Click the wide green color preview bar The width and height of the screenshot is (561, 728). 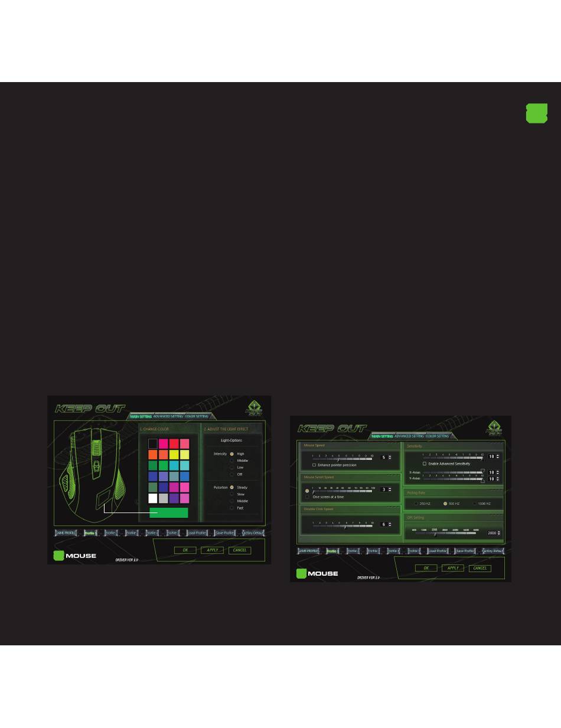pos(169,512)
